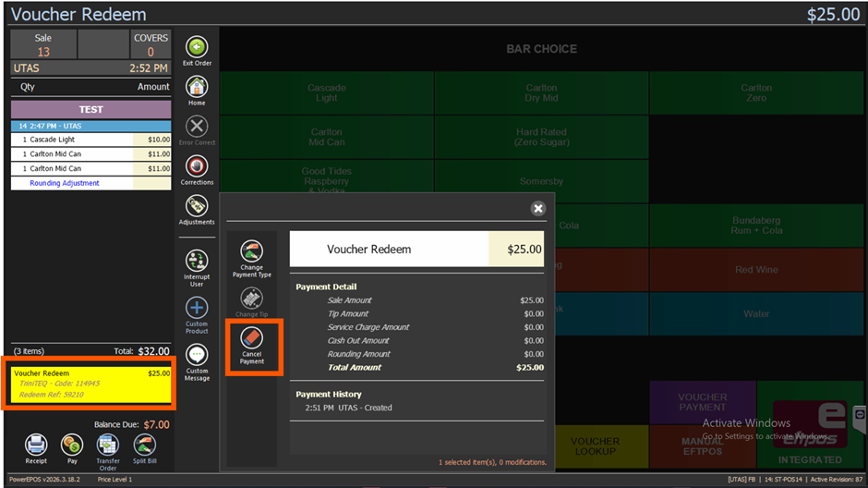The image size is (868, 488).
Task: Click the Total $32.00 value
Action: click(x=154, y=351)
